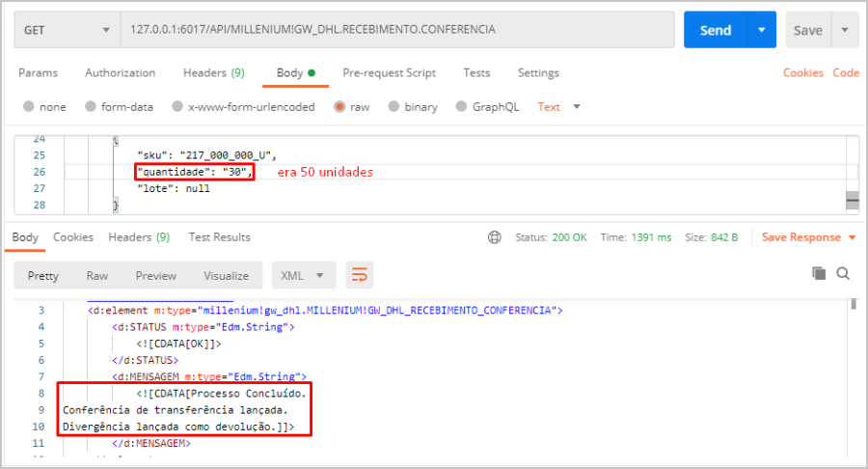Image resolution: width=868 pixels, height=469 pixels.
Task: Open the GET method dropdown
Action: click(x=67, y=30)
